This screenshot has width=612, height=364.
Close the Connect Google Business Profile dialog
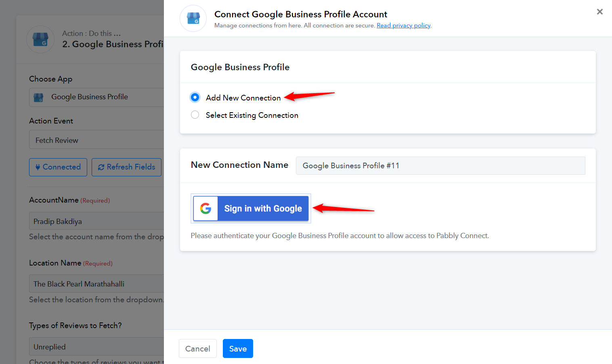pyautogui.click(x=599, y=12)
